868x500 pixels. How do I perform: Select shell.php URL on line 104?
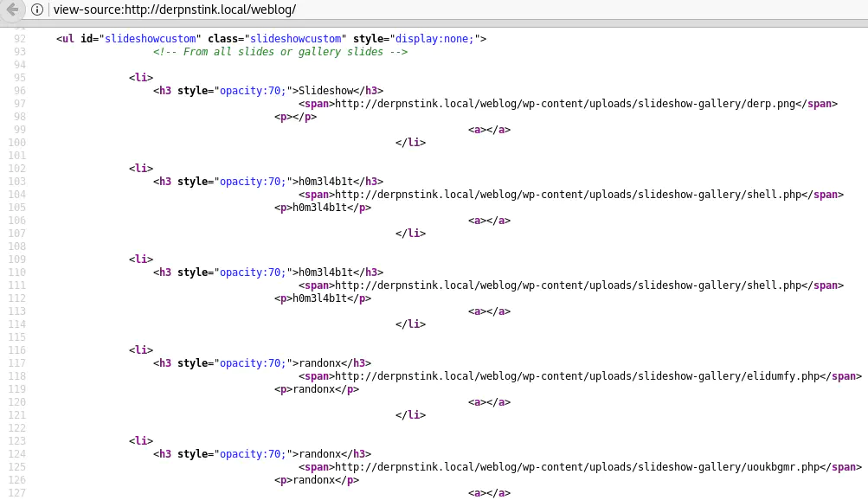point(568,194)
